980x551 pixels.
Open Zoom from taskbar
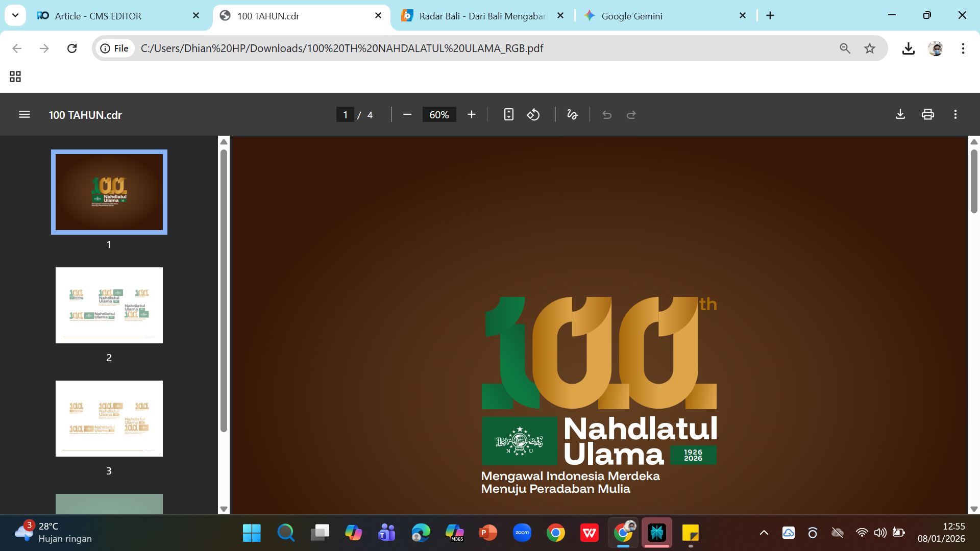point(522,533)
